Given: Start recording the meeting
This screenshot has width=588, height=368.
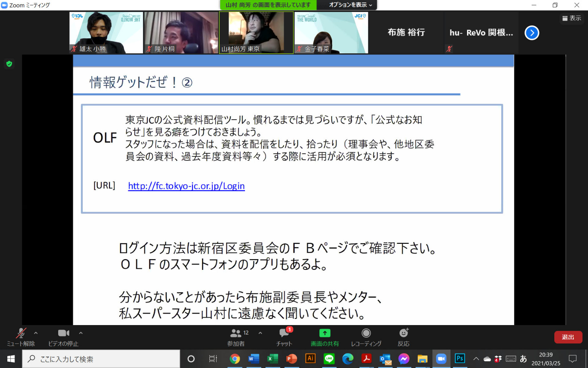Looking at the screenshot, I should (x=366, y=337).
